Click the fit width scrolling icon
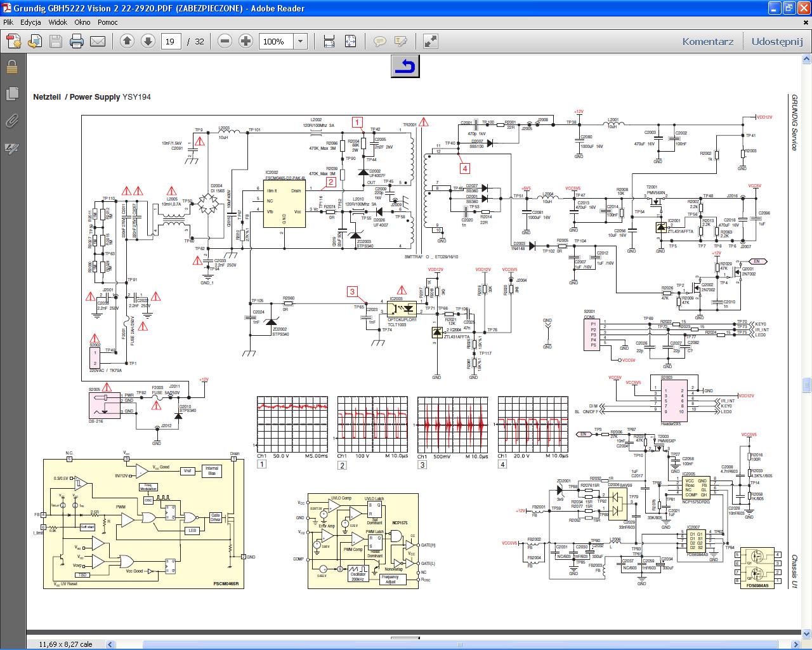The image size is (812, 650). click(329, 41)
